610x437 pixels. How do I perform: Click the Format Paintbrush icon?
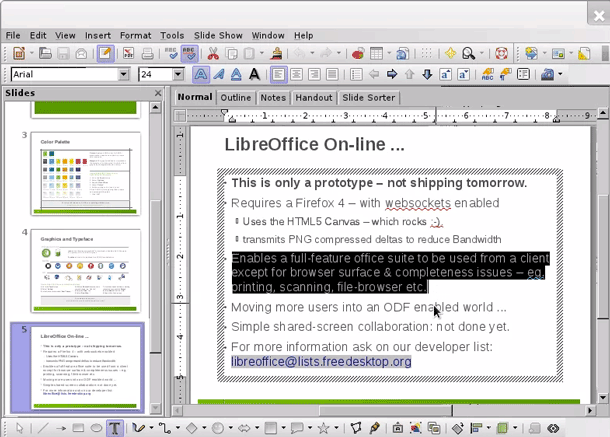(277, 53)
